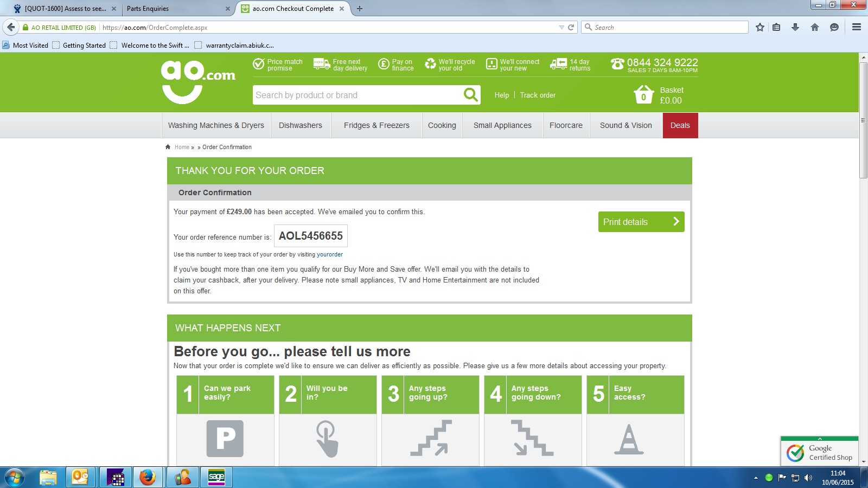Image resolution: width=868 pixels, height=488 pixels.
Task: Open the downloads arrow icon
Action: click(x=795, y=27)
